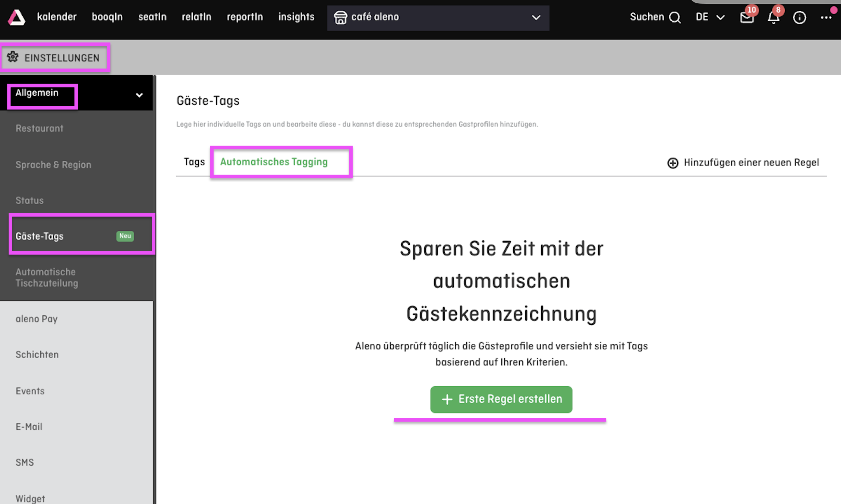Open the search with the magnifier icon
The width and height of the screenshot is (841, 504).
[x=675, y=17]
